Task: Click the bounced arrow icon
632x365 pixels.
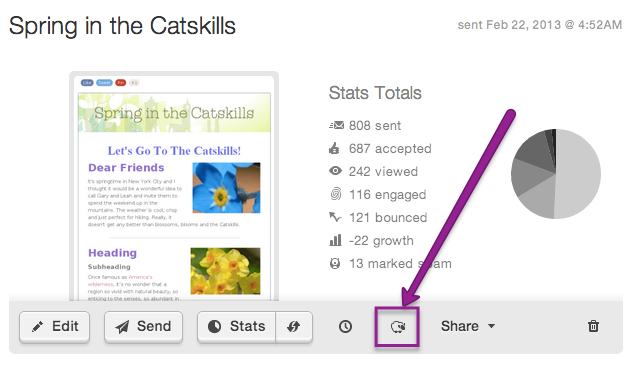Action: pyautogui.click(x=335, y=217)
